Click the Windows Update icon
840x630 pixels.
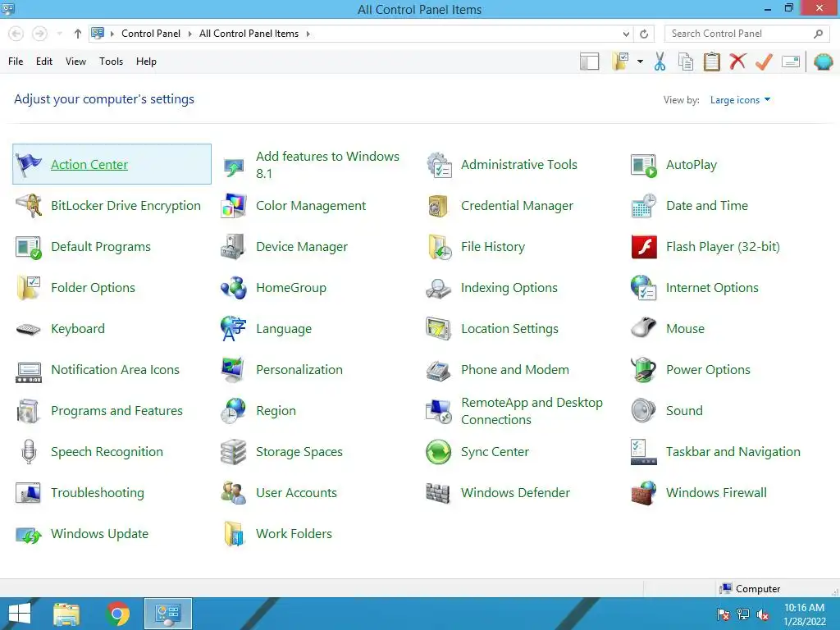29,534
